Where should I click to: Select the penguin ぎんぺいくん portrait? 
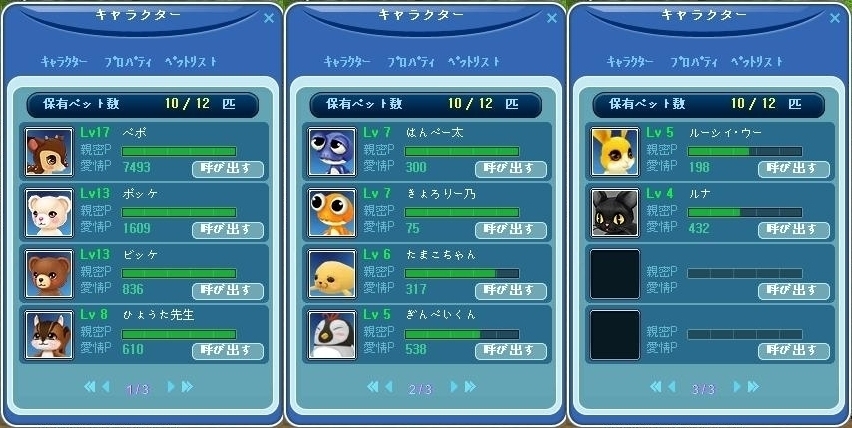click(332, 335)
